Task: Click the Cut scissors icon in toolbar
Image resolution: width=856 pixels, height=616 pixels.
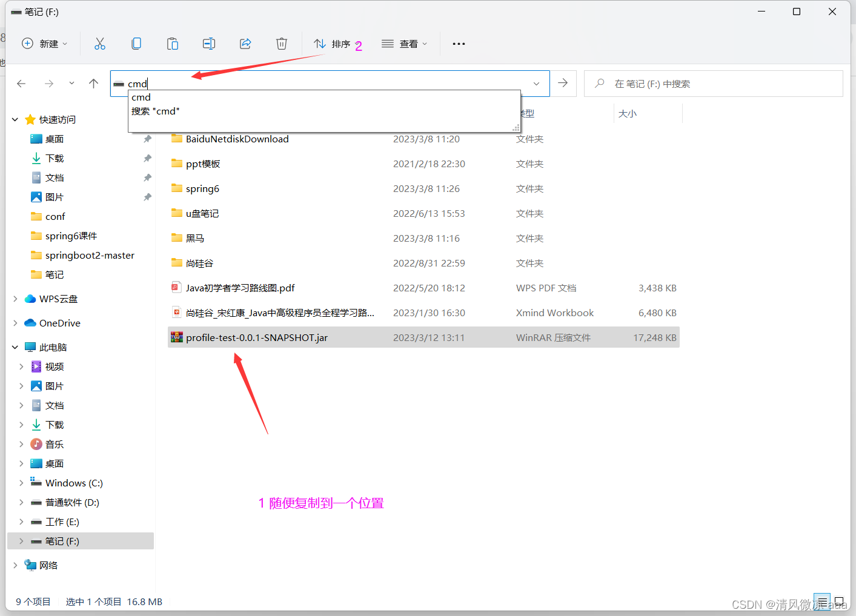Action: click(100, 44)
